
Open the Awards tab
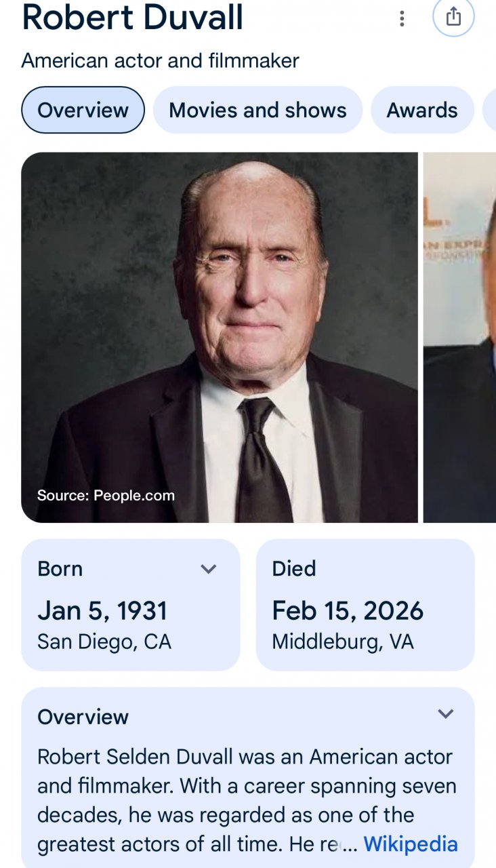coord(422,110)
